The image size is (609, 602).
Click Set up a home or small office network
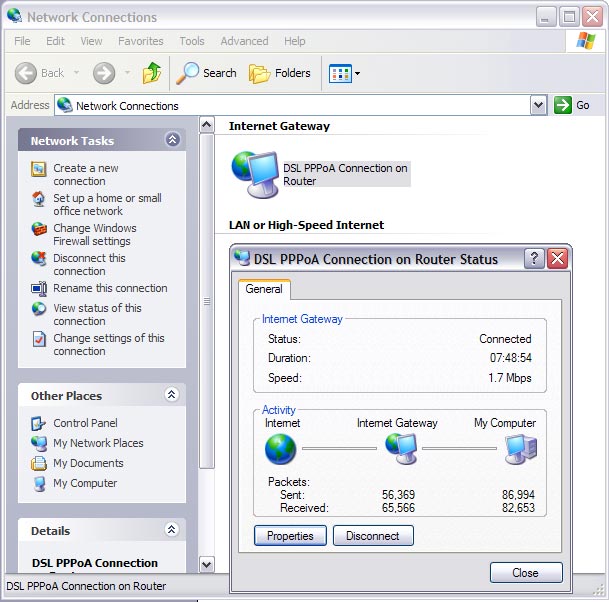tap(107, 204)
